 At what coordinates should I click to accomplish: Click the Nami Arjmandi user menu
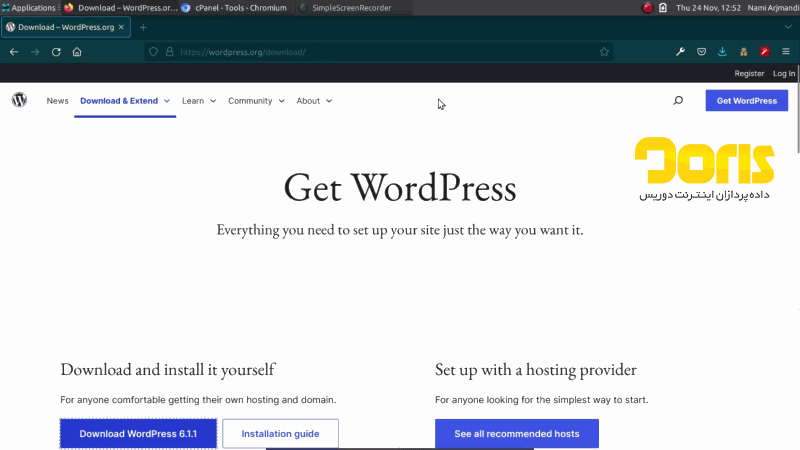pos(773,8)
